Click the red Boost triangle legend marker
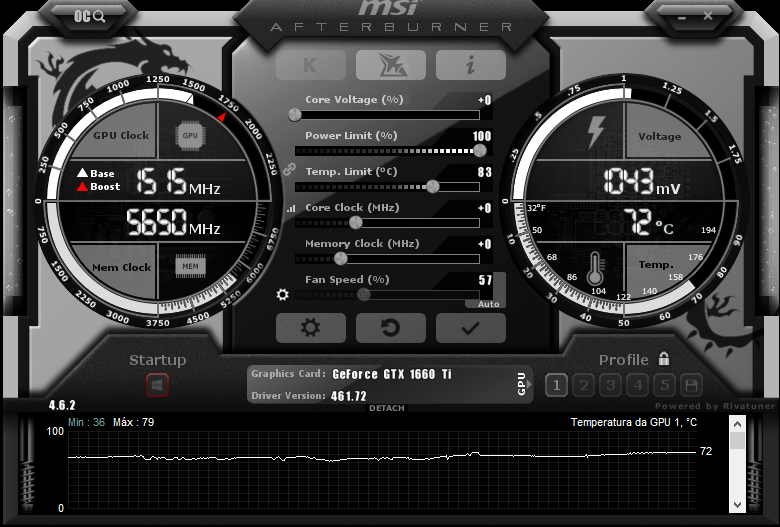Image resolution: width=780 pixels, height=527 pixels. 82,187
